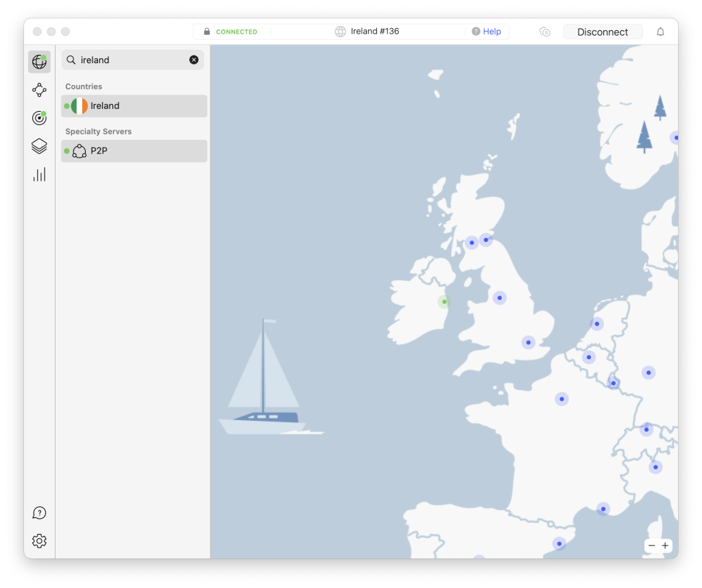Click the Countries section heading
This screenshot has height=588, width=702.
(84, 86)
